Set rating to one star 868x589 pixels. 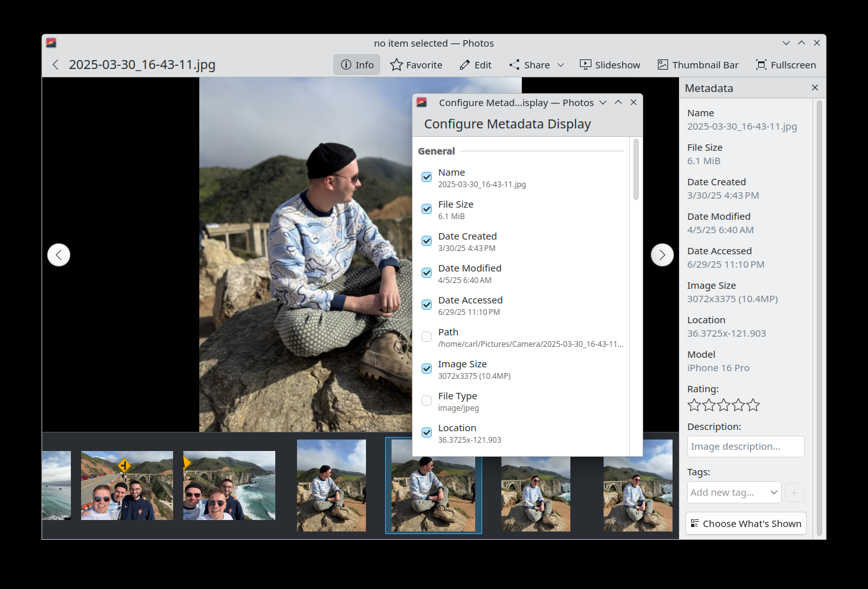pos(694,405)
